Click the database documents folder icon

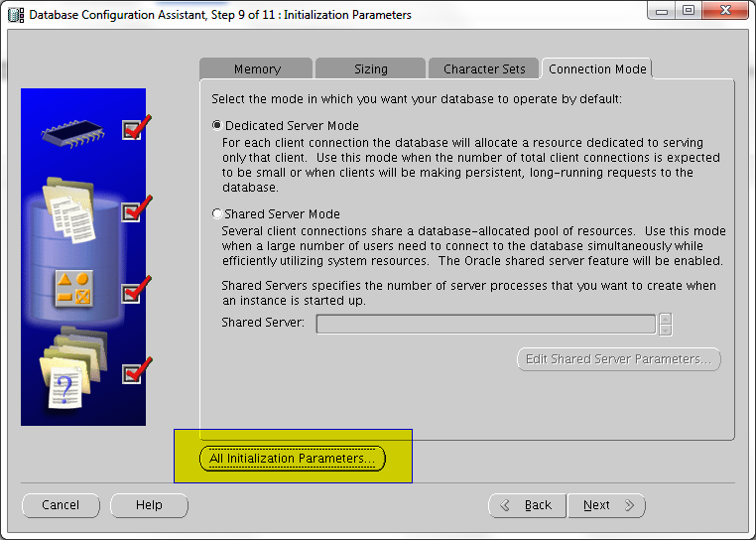coord(72,210)
